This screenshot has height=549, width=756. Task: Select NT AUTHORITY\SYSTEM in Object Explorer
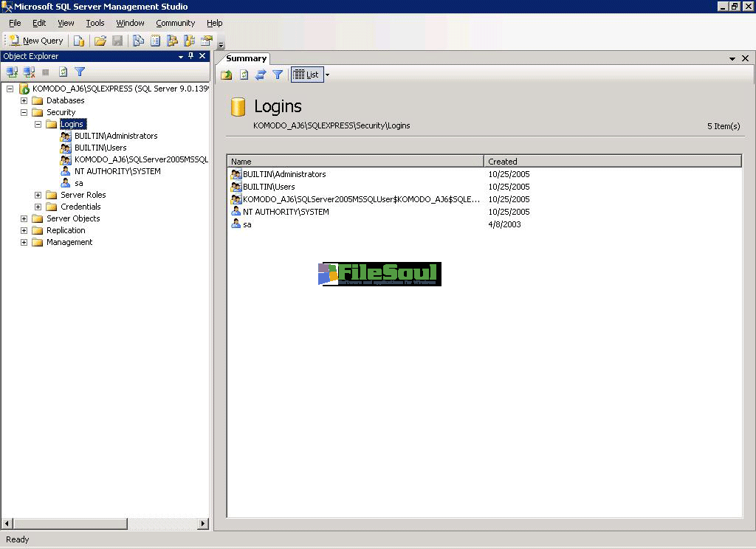tap(117, 171)
